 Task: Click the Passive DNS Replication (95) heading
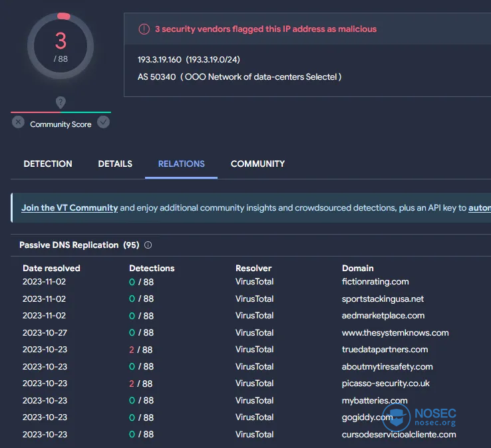[x=79, y=245]
